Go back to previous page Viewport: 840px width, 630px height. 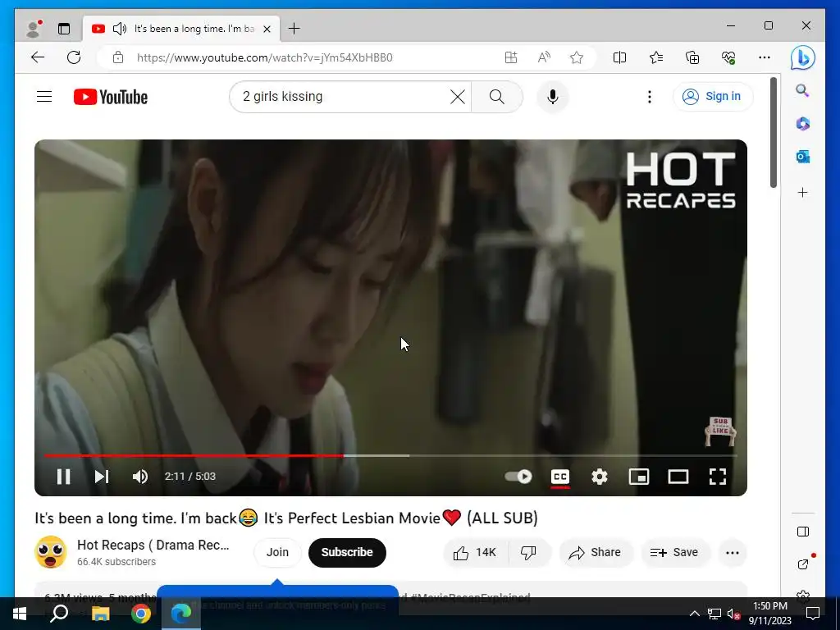pyautogui.click(x=38, y=57)
